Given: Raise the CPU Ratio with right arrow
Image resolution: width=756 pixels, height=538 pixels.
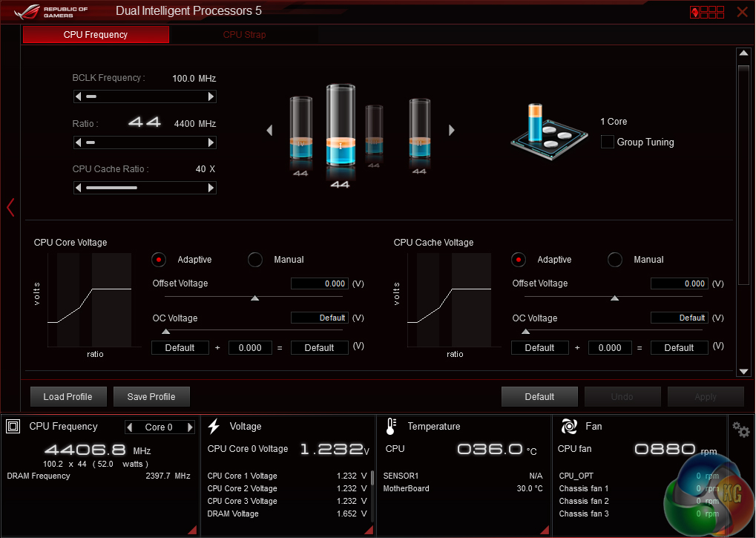Looking at the screenshot, I should pyautogui.click(x=211, y=142).
